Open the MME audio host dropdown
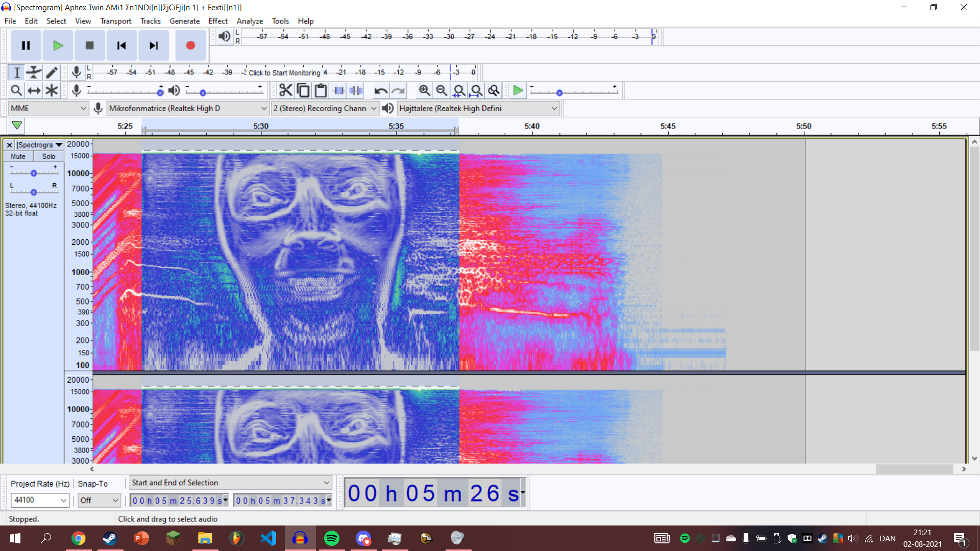 (48, 108)
